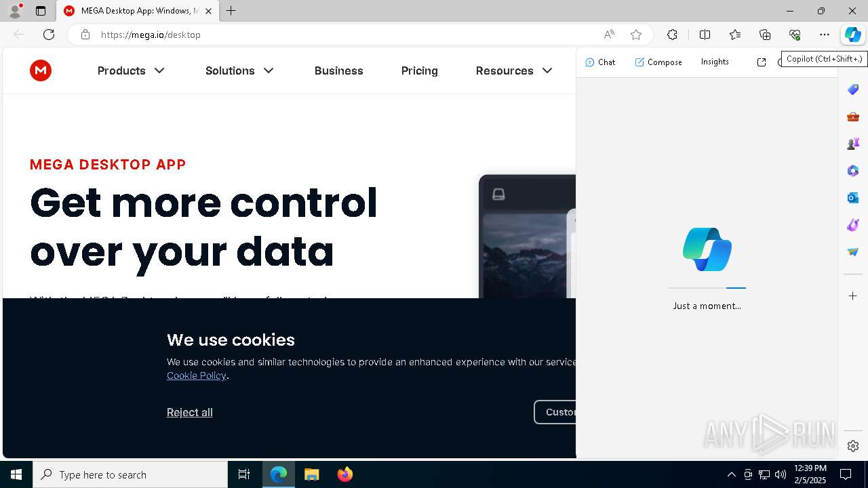This screenshot has width=868, height=488.
Task: Expand the Solutions dropdown menu
Action: [239, 70]
